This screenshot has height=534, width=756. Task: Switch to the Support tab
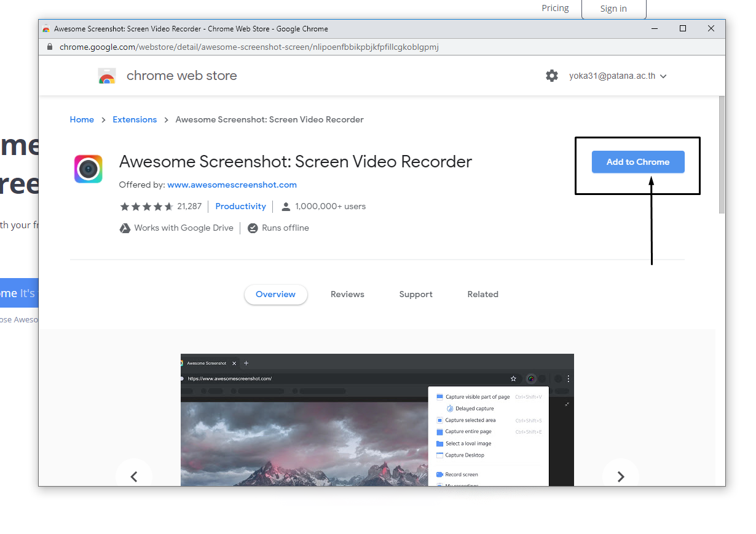click(415, 294)
